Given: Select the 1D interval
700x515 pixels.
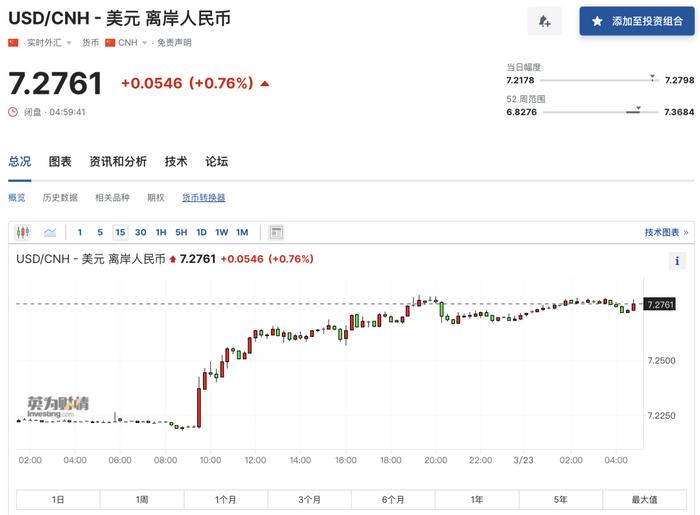Looking at the screenshot, I should point(201,232).
